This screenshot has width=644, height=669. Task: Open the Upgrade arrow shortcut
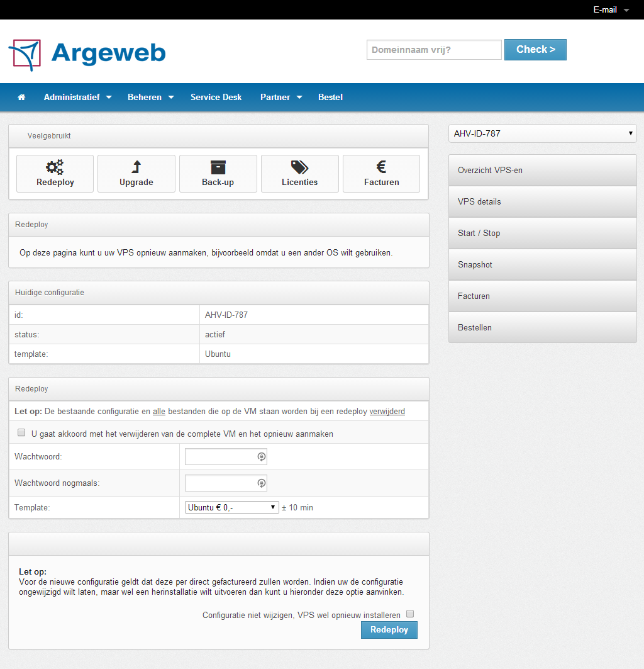[136, 174]
